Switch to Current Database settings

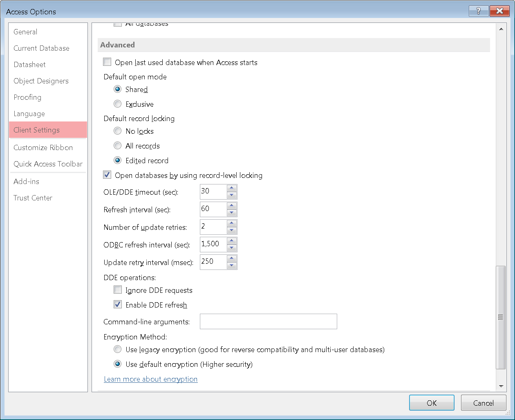(48, 48)
